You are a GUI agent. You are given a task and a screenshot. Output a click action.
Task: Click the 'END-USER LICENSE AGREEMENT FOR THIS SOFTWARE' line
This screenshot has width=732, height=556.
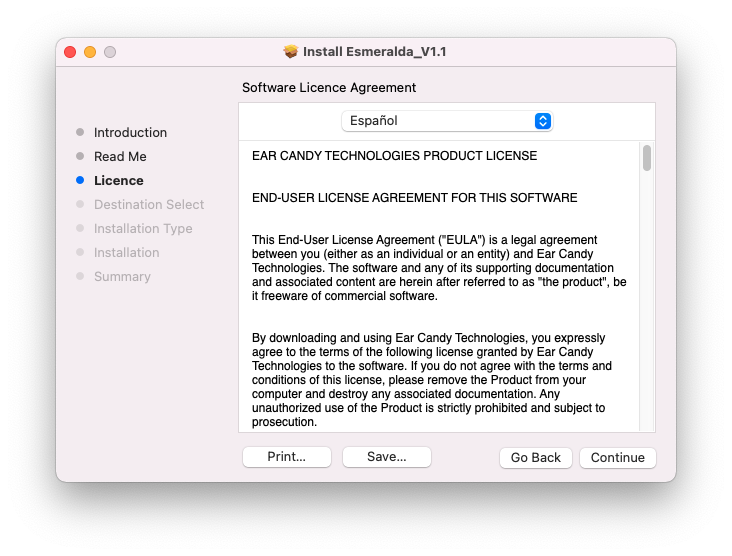pyautogui.click(x=415, y=197)
